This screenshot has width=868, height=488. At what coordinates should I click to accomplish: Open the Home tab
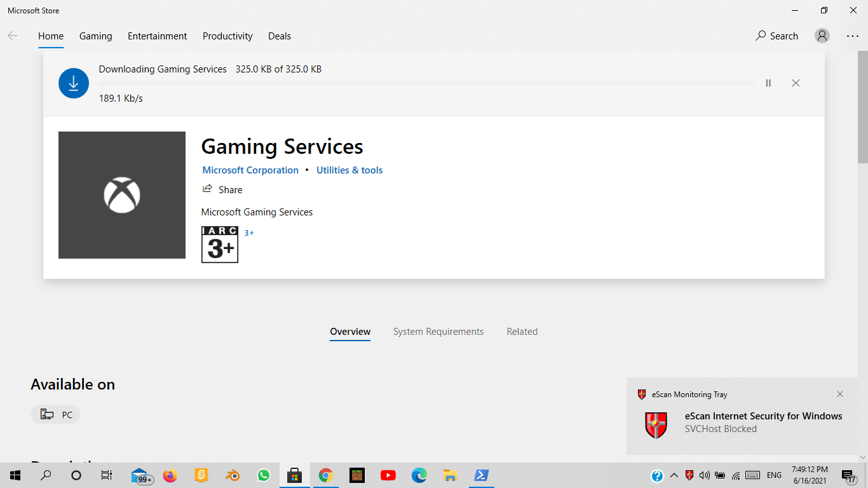[51, 36]
